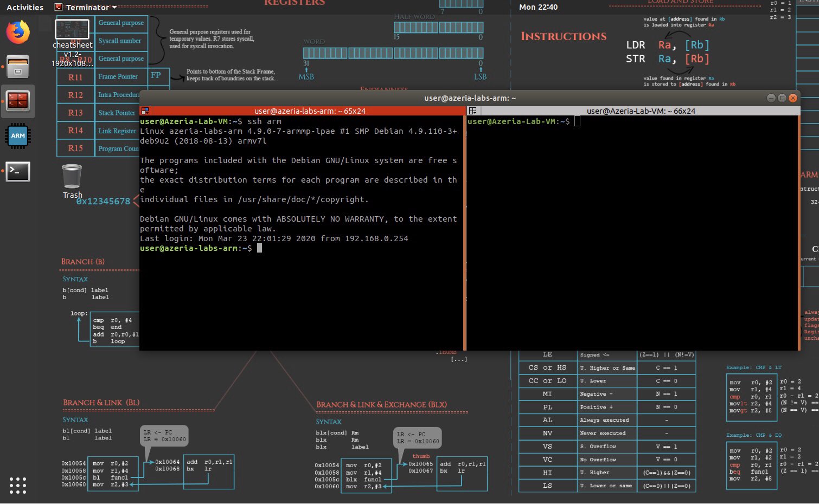
Task: Expand the Terminator dropdown arrow in top bar
Action: click(114, 7)
